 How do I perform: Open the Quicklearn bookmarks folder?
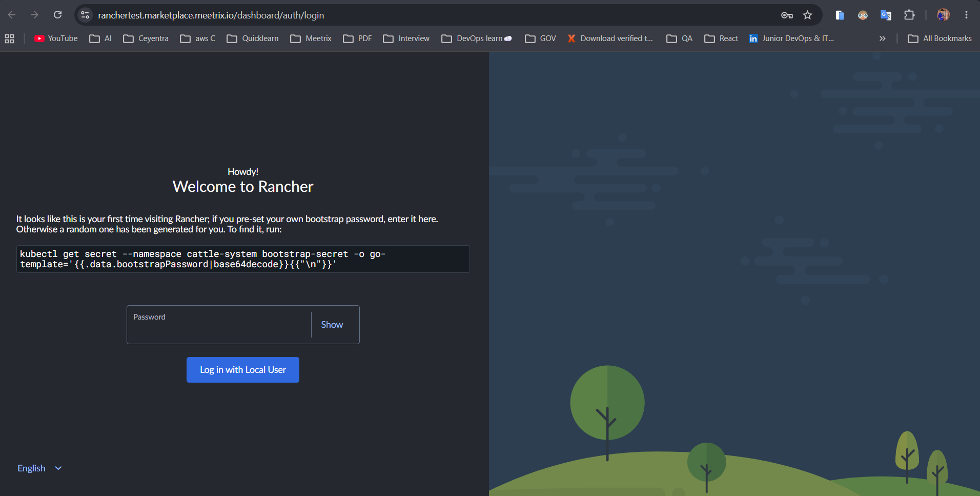tap(253, 38)
